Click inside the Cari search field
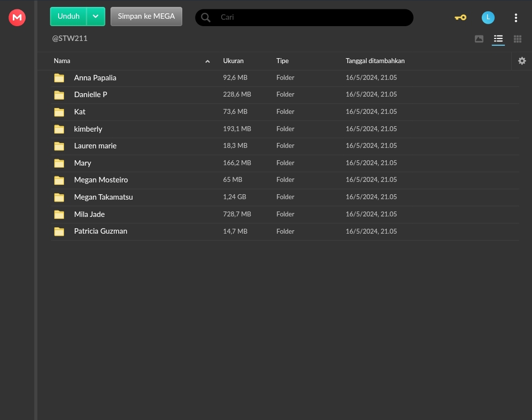Viewport: 532px width, 420px height. point(310,18)
